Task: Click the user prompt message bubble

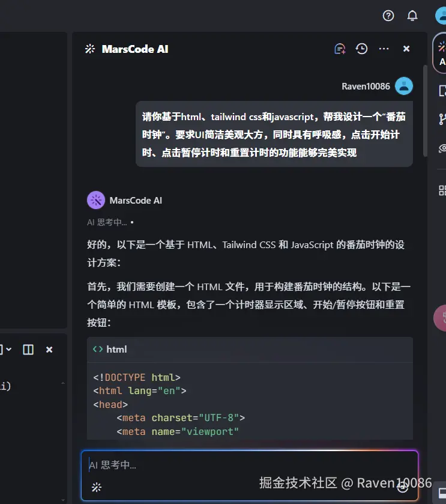Action: click(274, 134)
